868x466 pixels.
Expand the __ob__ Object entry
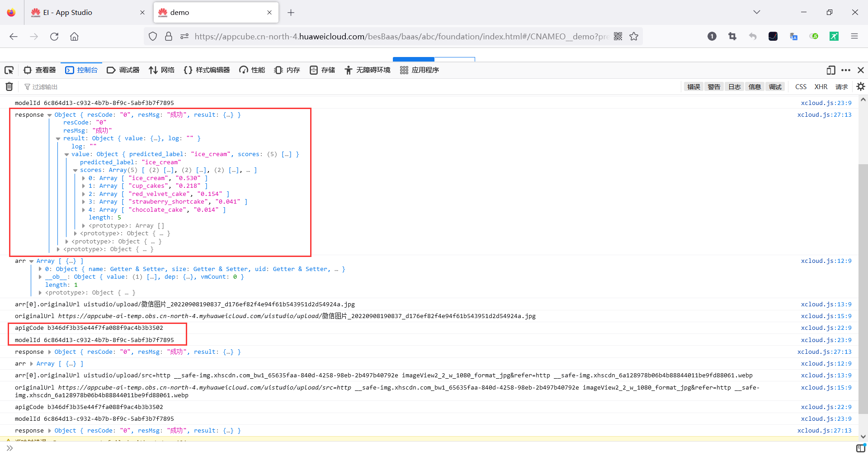click(x=40, y=277)
